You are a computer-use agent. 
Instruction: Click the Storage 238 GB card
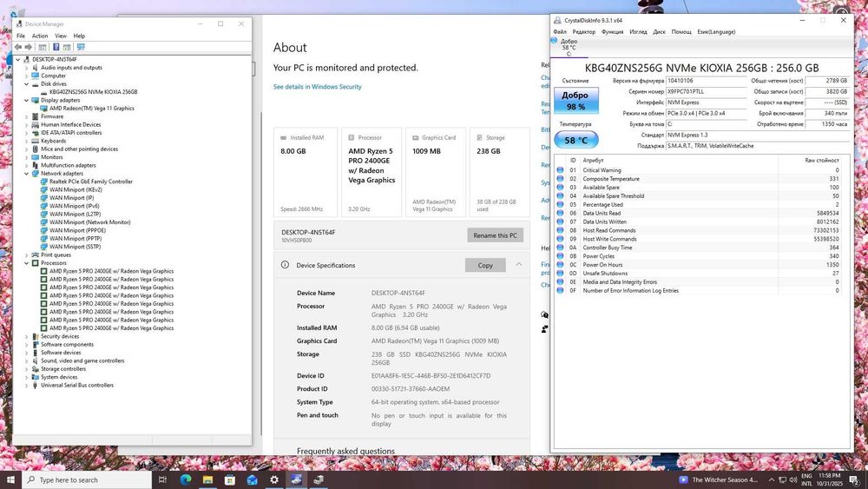point(500,172)
